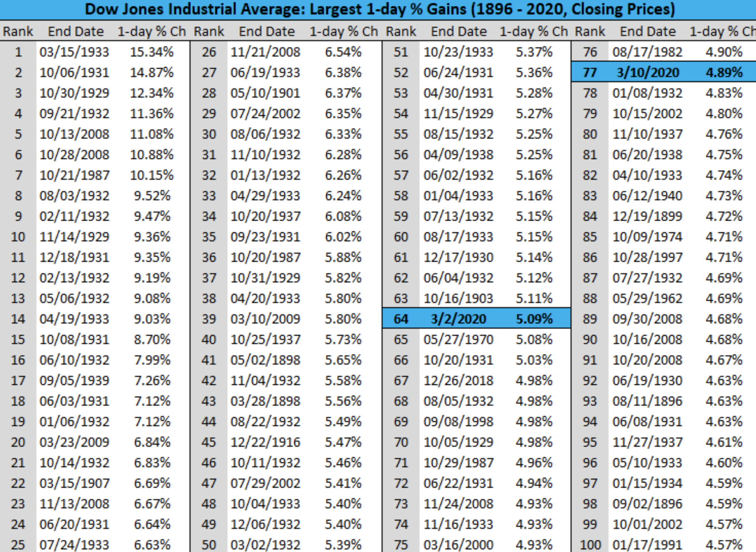The width and height of the screenshot is (756, 552).
Task: Click rank 100 cell for 01/17/1991
Action: coord(590,544)
